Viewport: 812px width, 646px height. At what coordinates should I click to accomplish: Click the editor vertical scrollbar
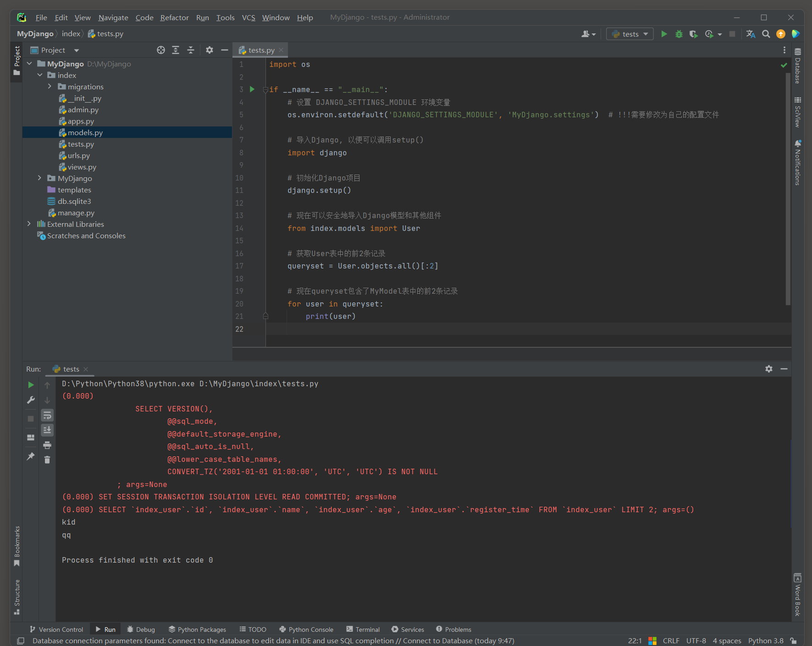point(788,188)
